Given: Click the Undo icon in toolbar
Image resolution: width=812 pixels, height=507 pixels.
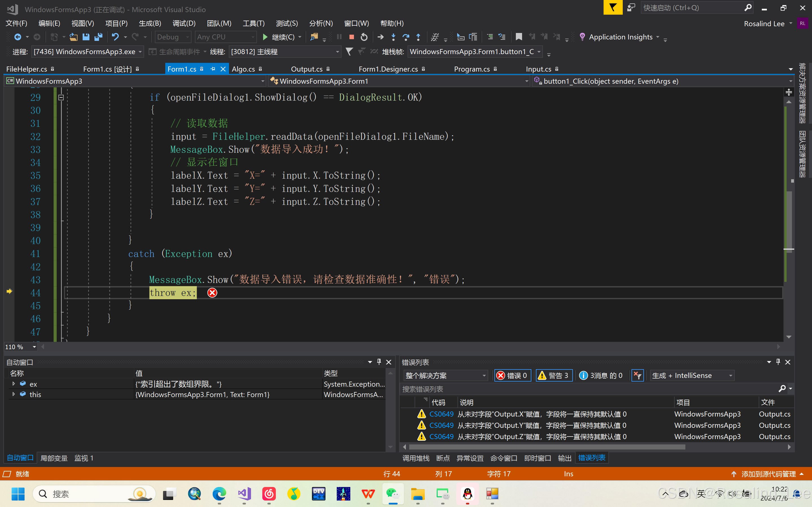Looking at the screenshot, I should [115, 37].
